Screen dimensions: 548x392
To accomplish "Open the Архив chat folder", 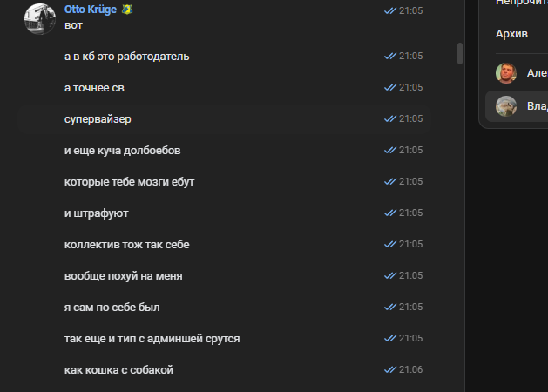I will 511,34.
